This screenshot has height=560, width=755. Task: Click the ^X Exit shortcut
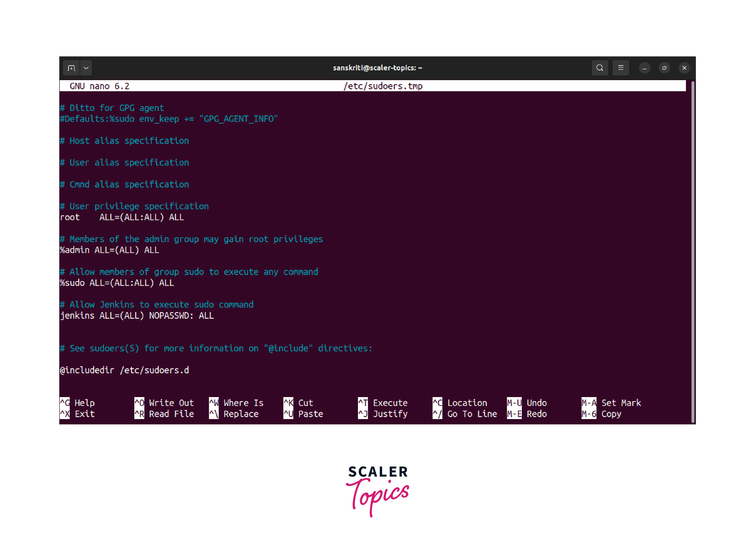[x=78, y=414]
